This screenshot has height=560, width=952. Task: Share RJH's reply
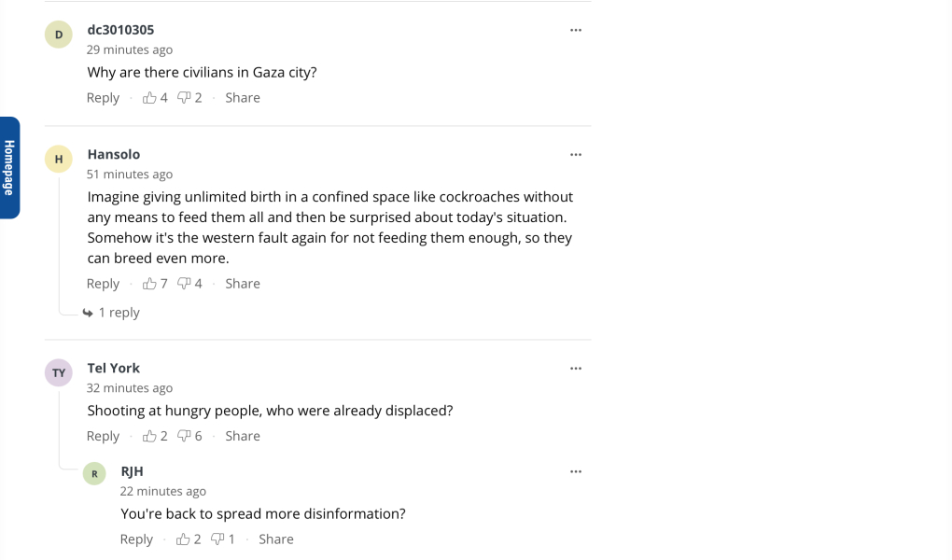click(276, 539)
